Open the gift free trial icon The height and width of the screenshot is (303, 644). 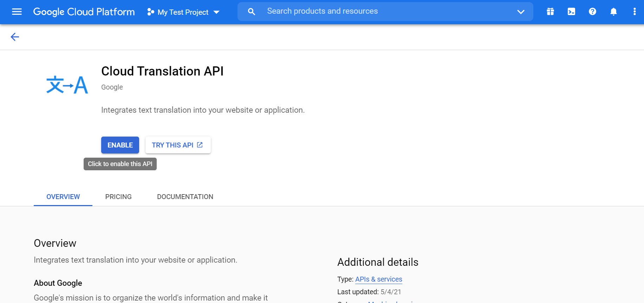550,12
